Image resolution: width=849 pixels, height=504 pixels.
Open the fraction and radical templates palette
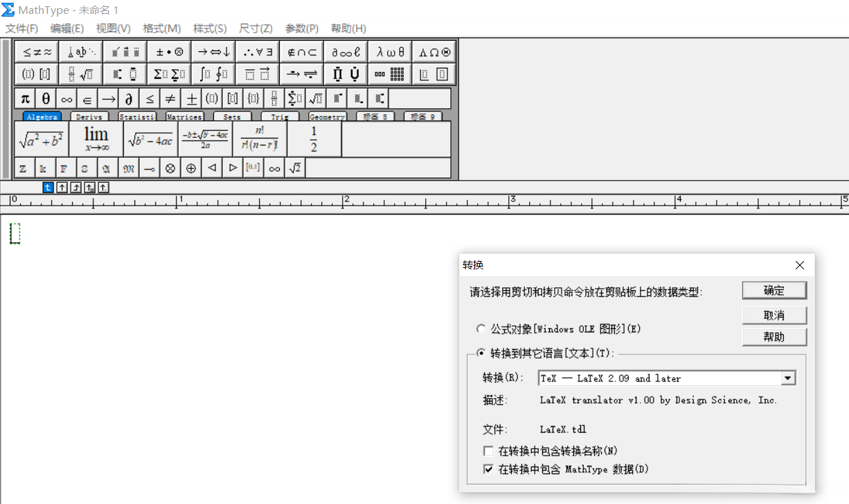pos(80,73)
